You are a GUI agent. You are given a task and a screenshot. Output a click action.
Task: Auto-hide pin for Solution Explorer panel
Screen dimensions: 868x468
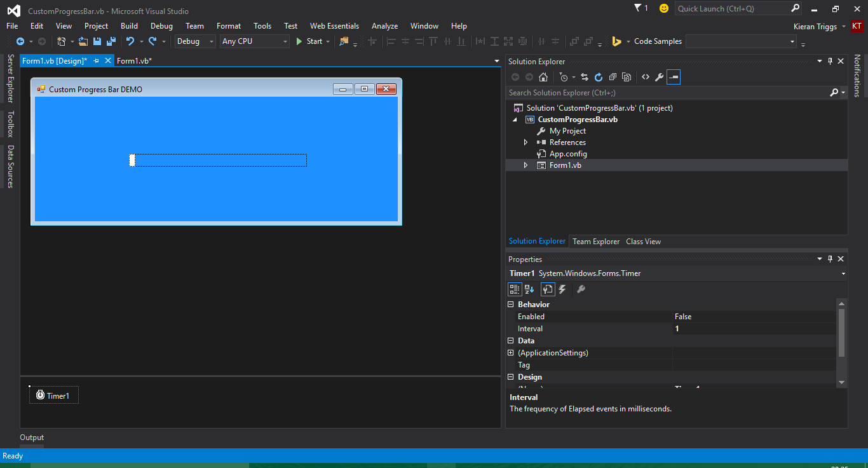point(830,61)
